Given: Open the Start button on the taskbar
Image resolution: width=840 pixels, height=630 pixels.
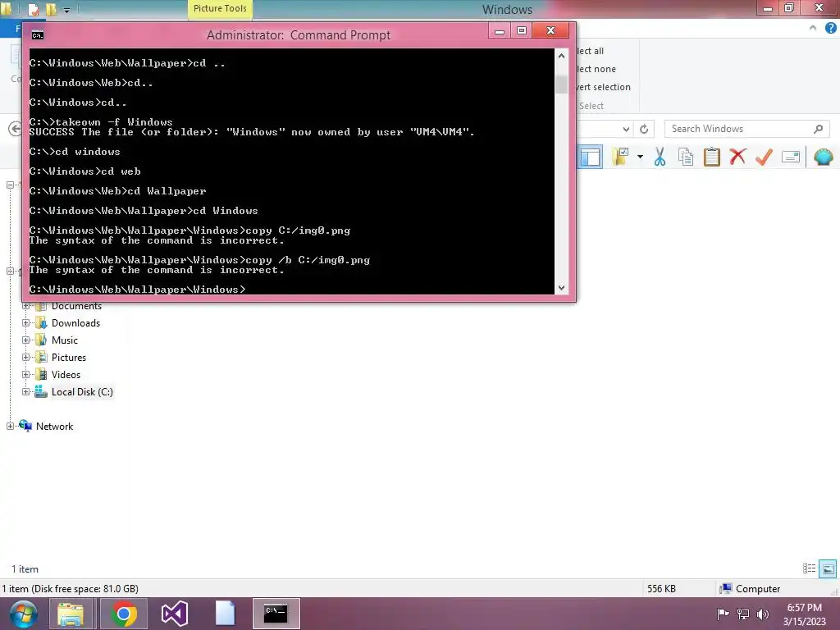Looking at the screenshot, I should [23, 614].
